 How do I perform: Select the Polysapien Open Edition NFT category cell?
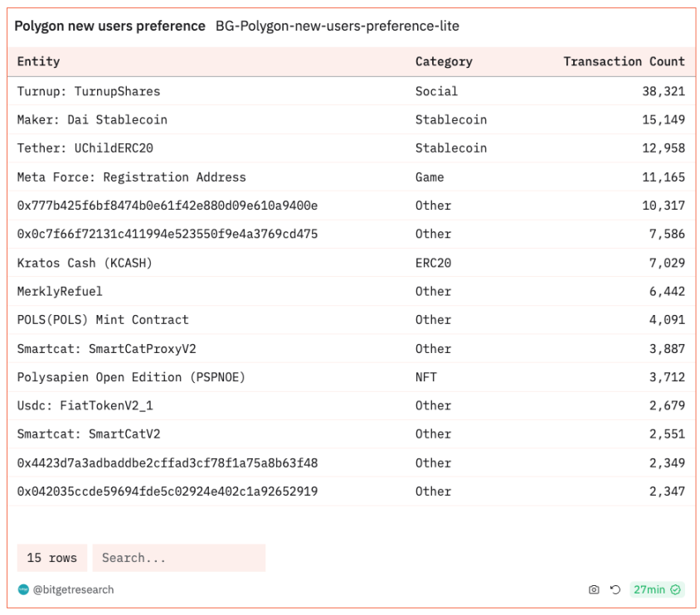[x=426, y=377]
